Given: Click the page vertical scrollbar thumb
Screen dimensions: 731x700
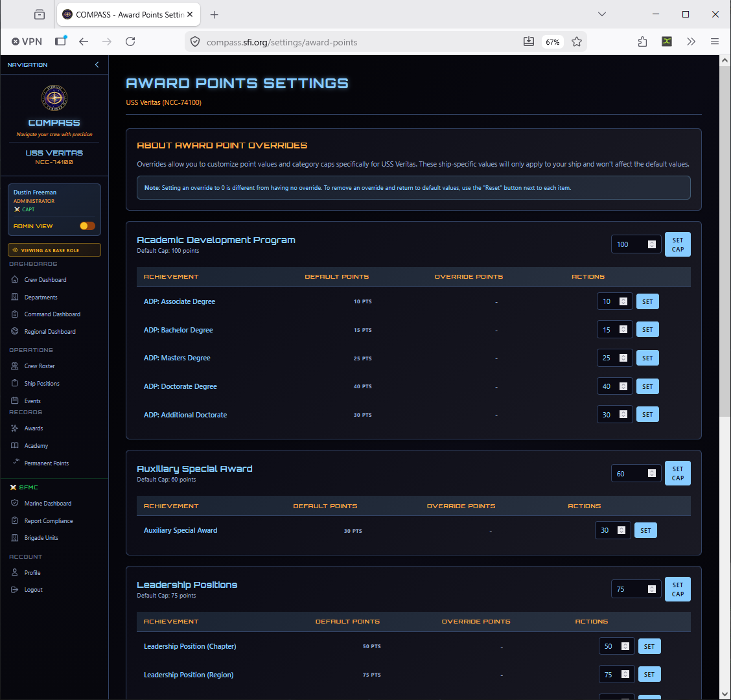Looking at the screenshot, I should [725, 240].
